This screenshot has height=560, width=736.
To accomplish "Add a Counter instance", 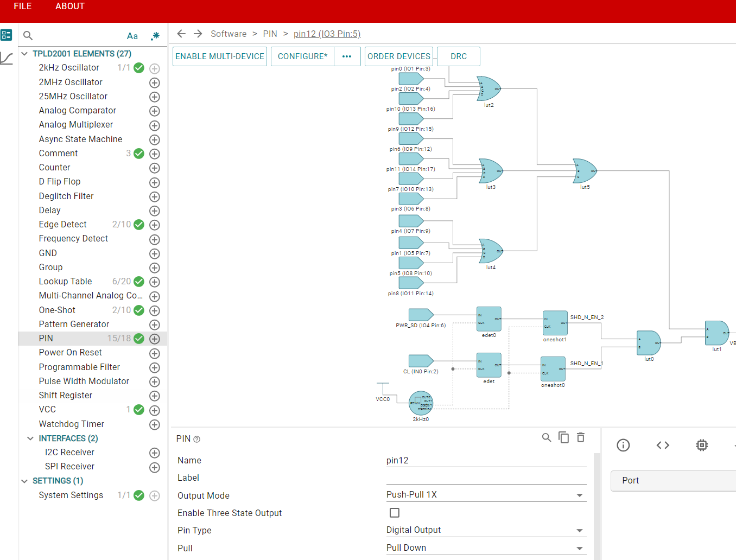I will [155, 168].
